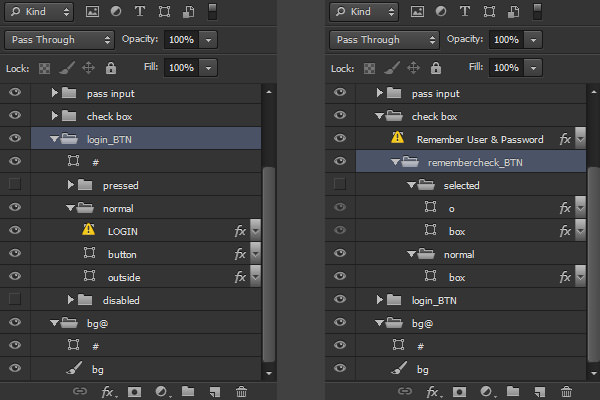Click pixel layer filter icon in right panel
The height and width of the screenshot is (400, 600).
click(x=417, y=11)
